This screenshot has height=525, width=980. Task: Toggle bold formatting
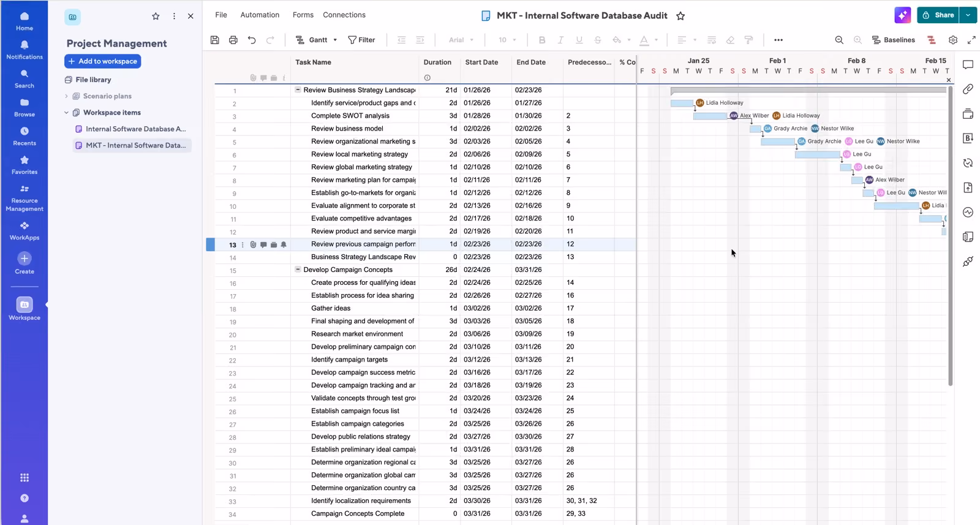tap(542, 40)
